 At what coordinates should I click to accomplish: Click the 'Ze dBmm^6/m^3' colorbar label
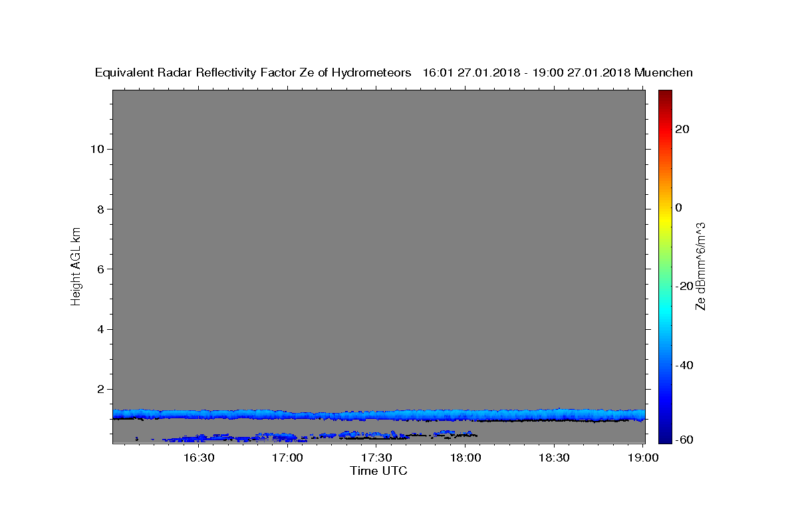[x=700, y=266]
